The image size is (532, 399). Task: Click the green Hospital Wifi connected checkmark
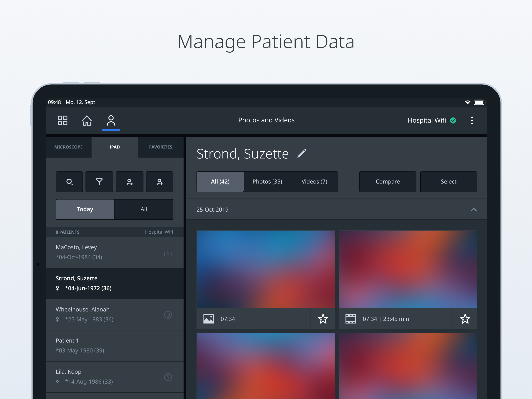tap(453, 120)
